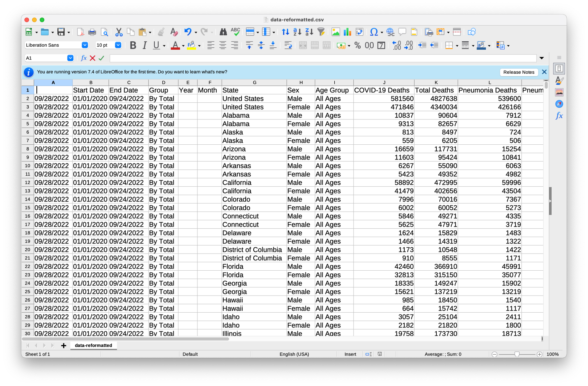Select column J header
The image size is (588, 386).
point(384,82)
